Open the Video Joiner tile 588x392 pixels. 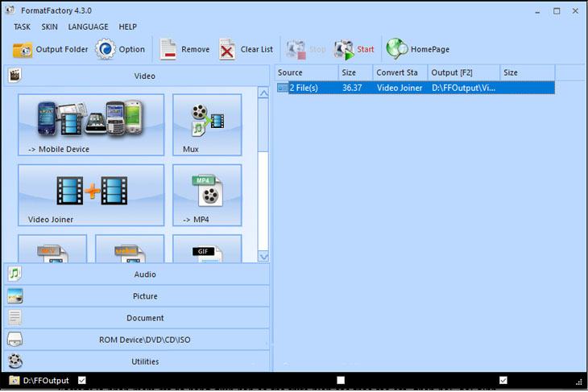point(91,196)
